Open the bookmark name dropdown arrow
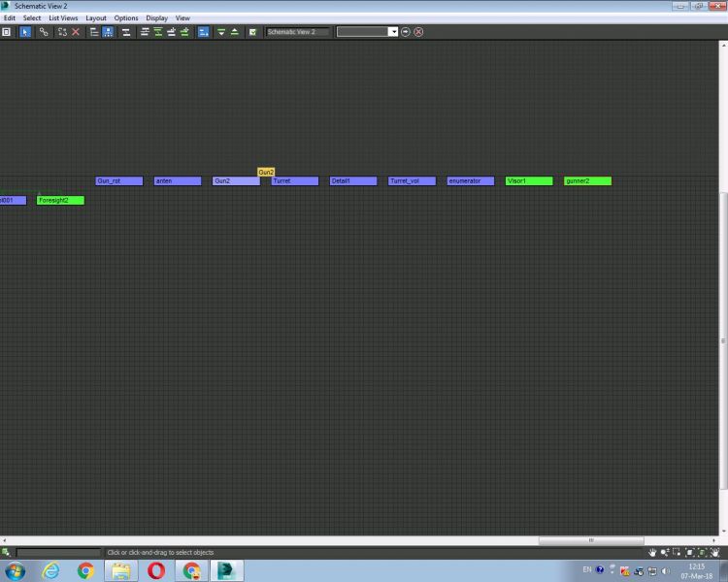The width and height of the screenshot is (728, 582). [393, 32]
